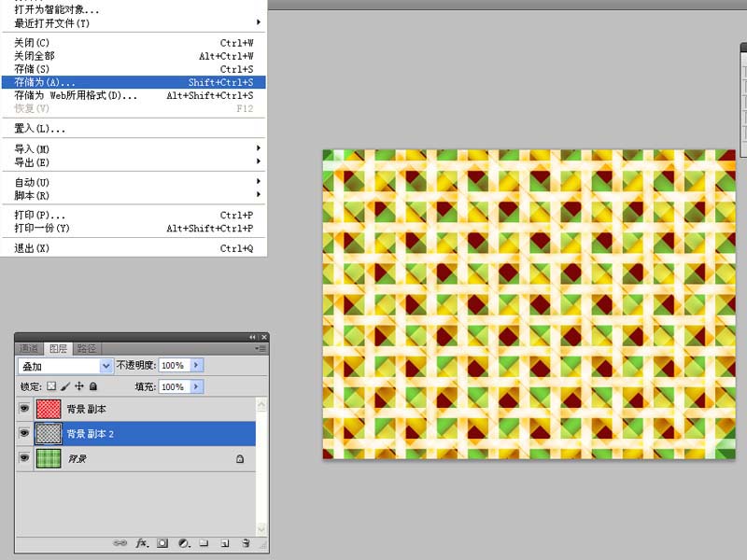This screenshot has height=560, width=747.
Task: Choose 打印(P)... menu entry
Action: [x=134, y=215]
